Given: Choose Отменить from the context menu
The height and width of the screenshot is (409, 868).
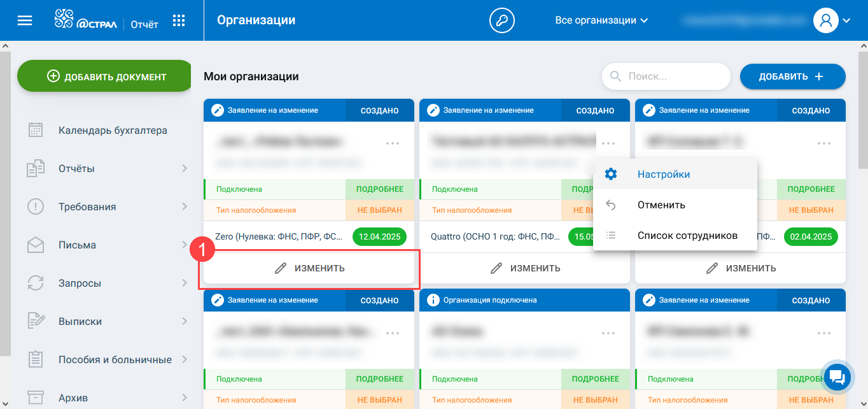Looking at the screenshot, I should tap(661, 205).
